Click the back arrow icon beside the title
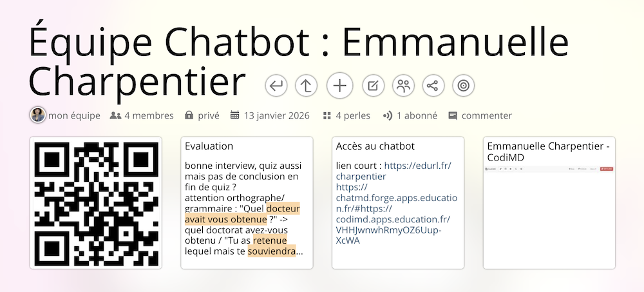This screenshot has width=644, height=292. 276,85
